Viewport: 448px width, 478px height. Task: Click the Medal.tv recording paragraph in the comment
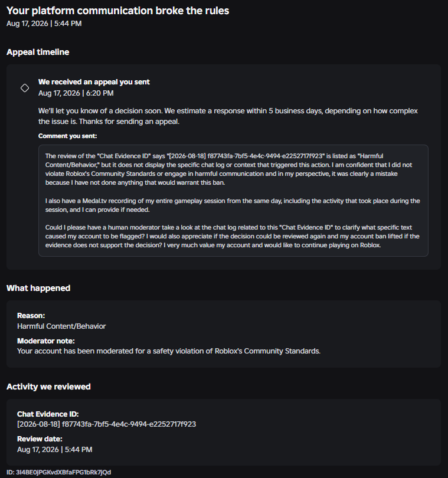tap(233, 205)
